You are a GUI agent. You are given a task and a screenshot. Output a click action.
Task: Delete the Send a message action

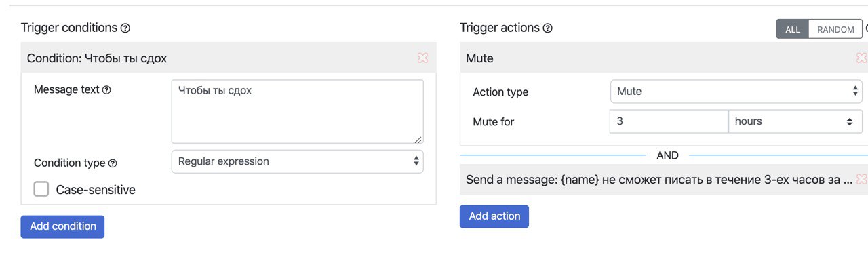(x=862, y=180)
